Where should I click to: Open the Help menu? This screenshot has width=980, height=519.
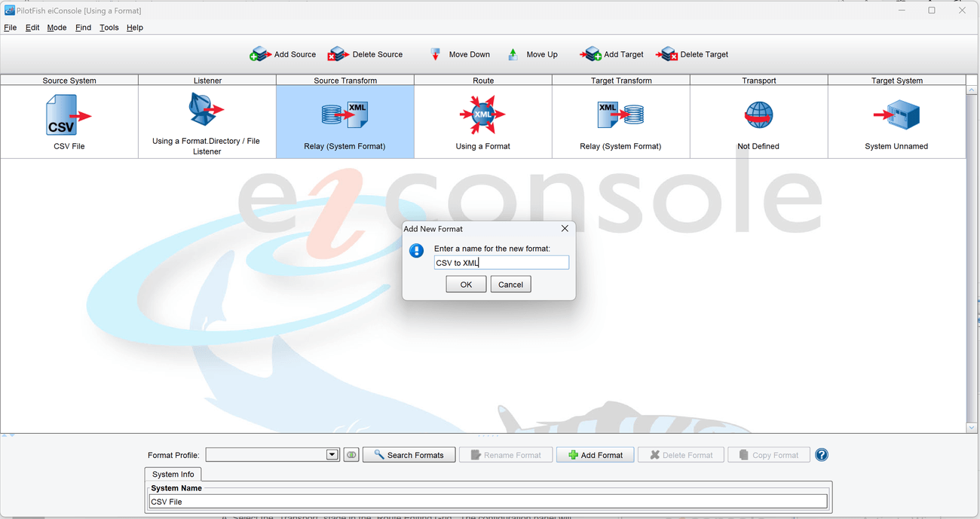(135, 28)
